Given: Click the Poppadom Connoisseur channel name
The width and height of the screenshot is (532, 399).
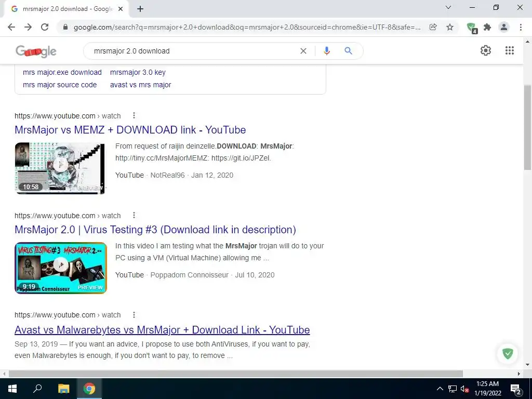Looking at the screenshot, I should 189,275.
